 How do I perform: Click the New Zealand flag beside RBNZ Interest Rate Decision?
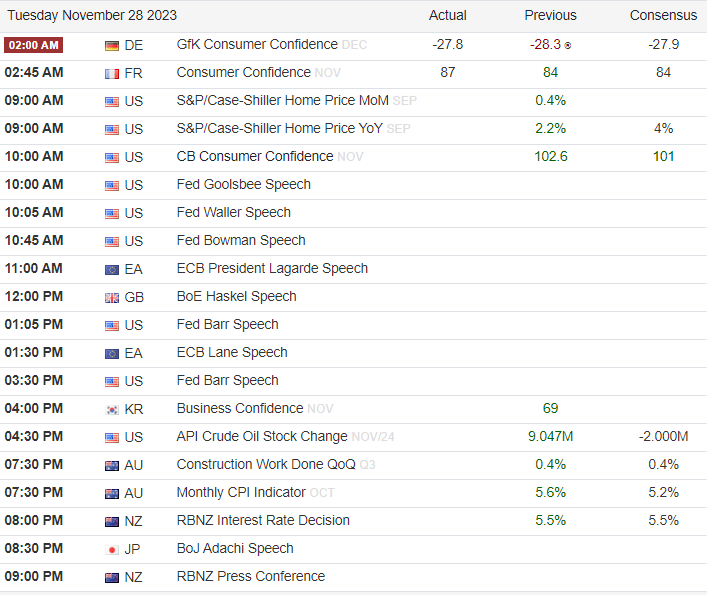click(x=112, y=521)
